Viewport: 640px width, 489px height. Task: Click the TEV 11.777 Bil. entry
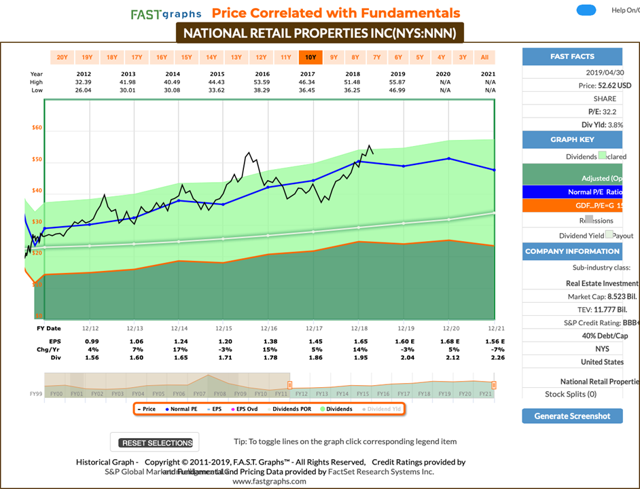tap(602, 309)
